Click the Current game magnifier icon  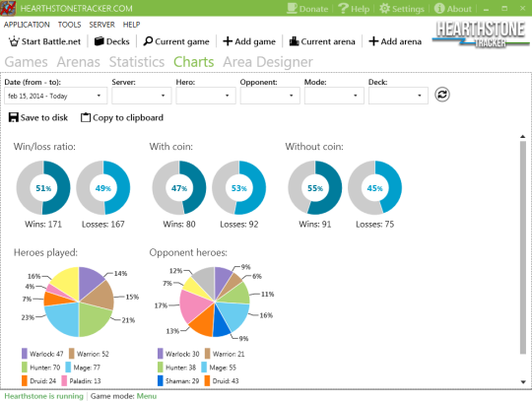coord(148,41)
